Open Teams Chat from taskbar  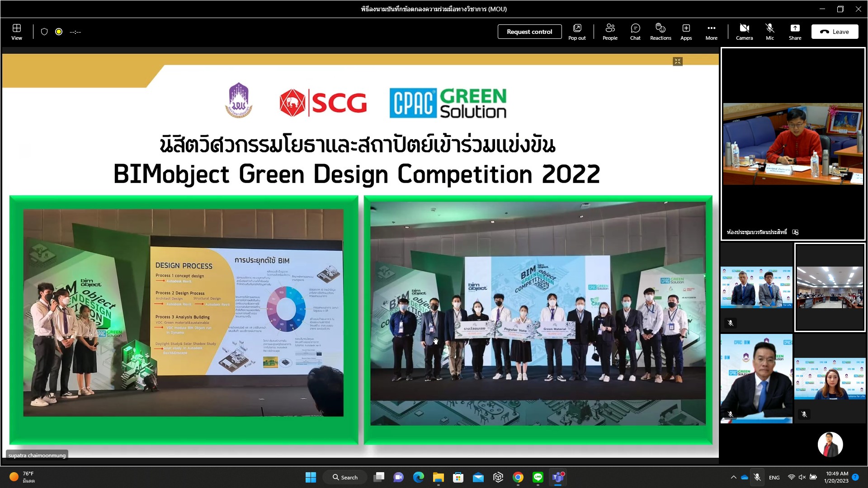(x=398, y=477)
